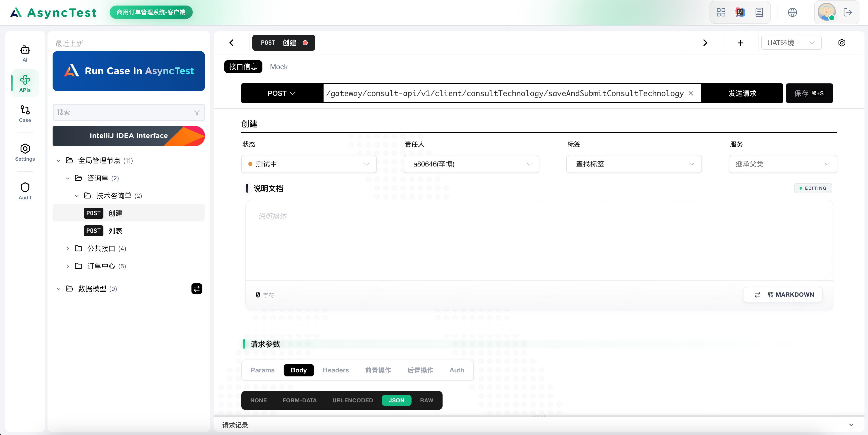Collapse the 技术咨询单 folder
868x435 pixels.
[76, 195]
